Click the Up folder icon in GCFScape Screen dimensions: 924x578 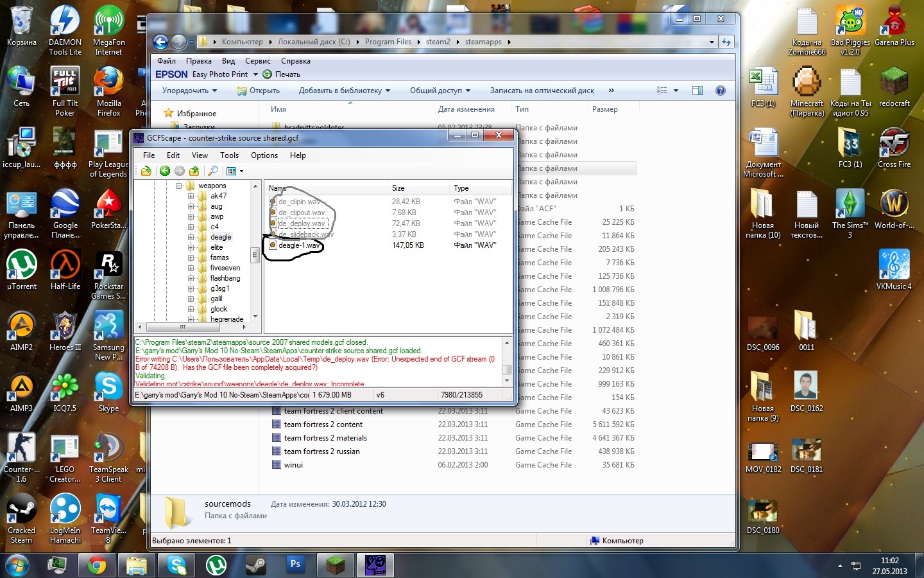194,171
